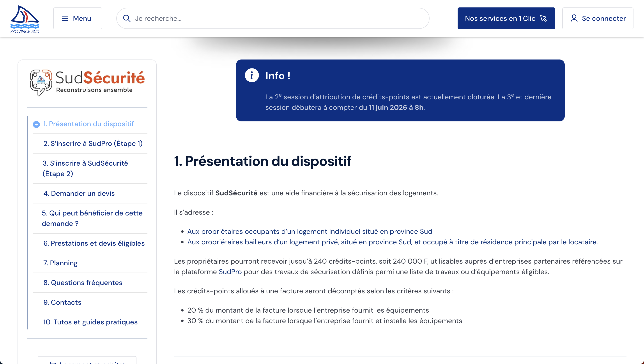Image resolution: width=644 pixels, height=364 pixels.
Task: Click the '1. Présentation du dispositif' main heading
Action: click(x=263, y=161)
